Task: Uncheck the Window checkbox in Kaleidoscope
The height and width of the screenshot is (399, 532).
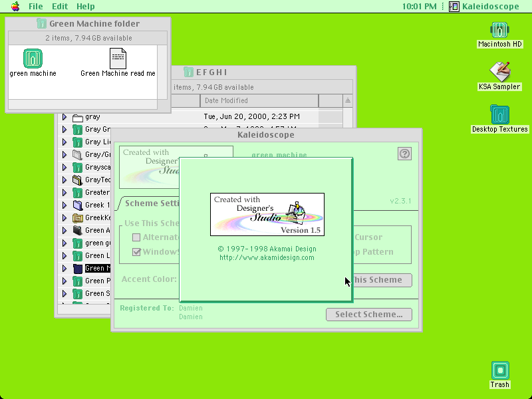Action: 136,252
